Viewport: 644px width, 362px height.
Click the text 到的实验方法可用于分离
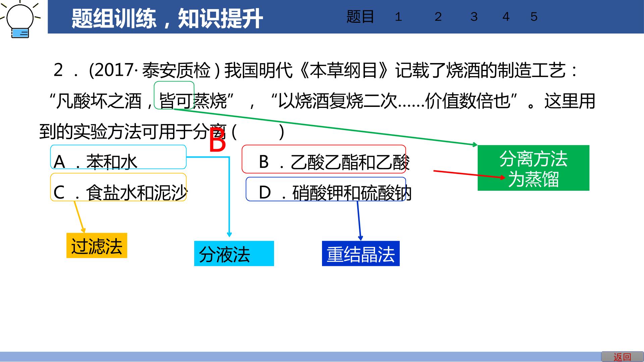(x=133, y=131)
